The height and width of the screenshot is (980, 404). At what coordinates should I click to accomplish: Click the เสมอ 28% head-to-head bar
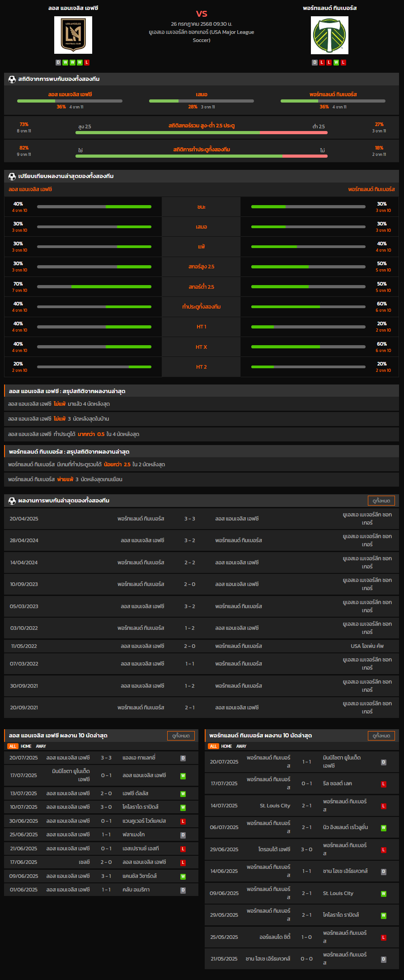[202, 101]
